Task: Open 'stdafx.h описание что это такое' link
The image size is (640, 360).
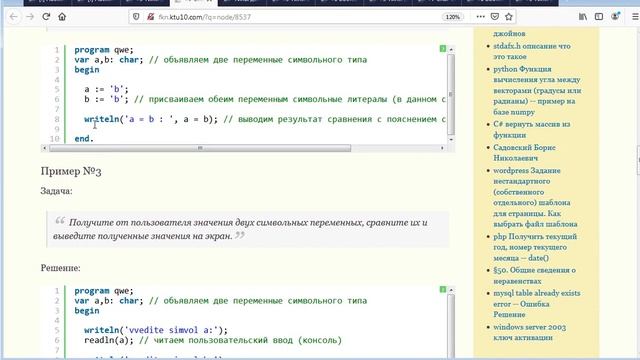Action: pos(531,51)
